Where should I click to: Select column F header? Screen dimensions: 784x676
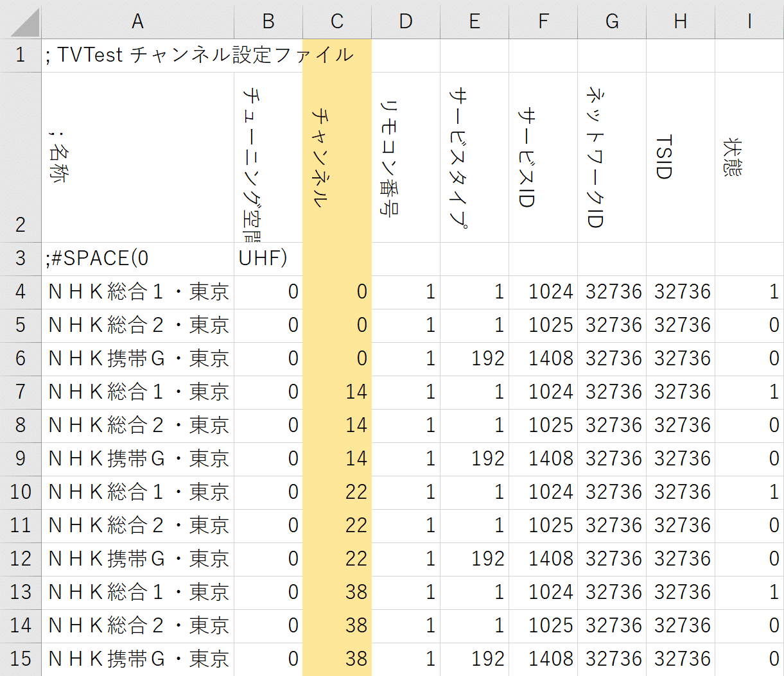543,21
